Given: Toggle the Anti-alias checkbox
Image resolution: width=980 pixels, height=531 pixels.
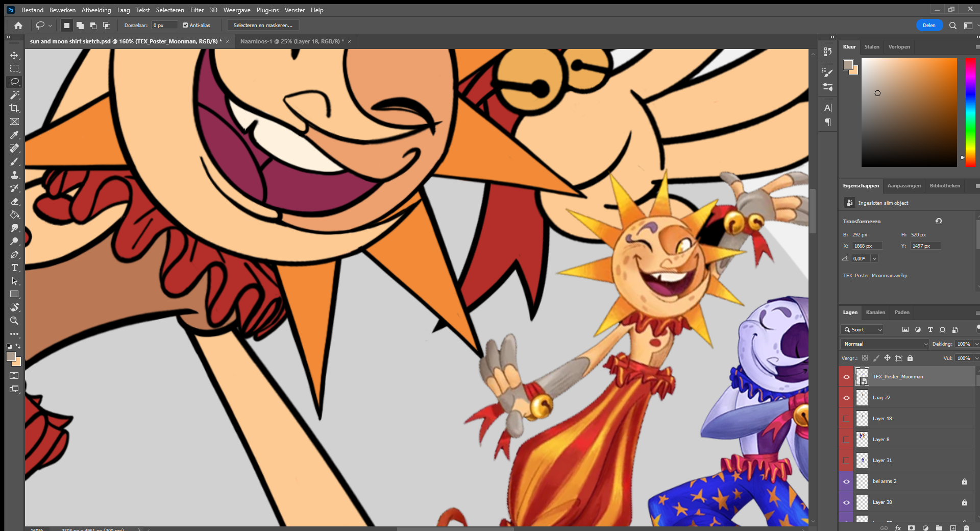Looking at the screenshot, I should point(185,25).
